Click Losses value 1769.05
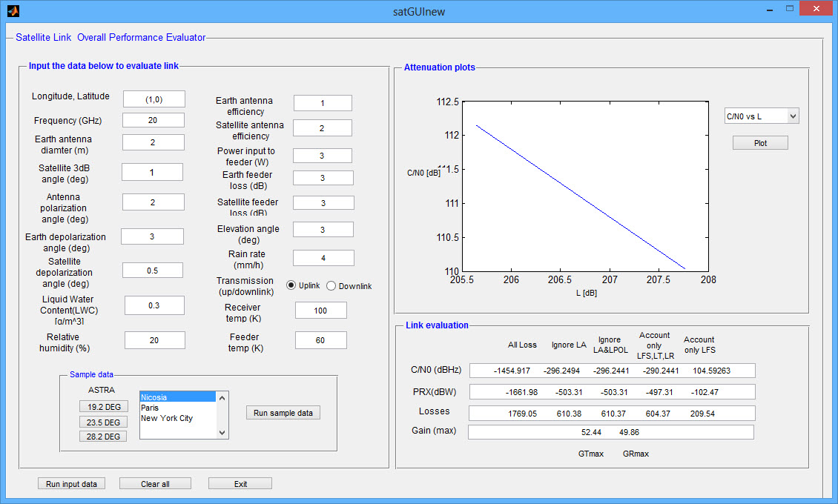Viewport: 838px width, 504px height. [x=522, y=414]
